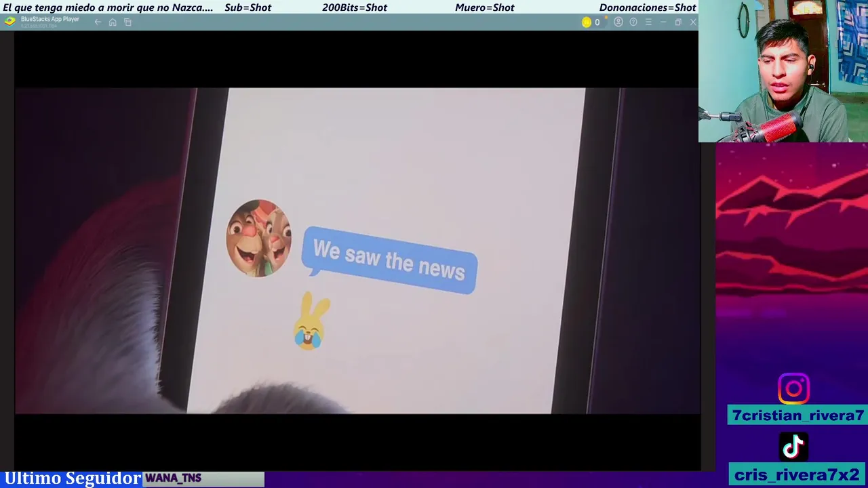This screenshot has height=488, width=868.
Task: Click the 'Muero=Shot' banner text
Action: coord(485,7)
